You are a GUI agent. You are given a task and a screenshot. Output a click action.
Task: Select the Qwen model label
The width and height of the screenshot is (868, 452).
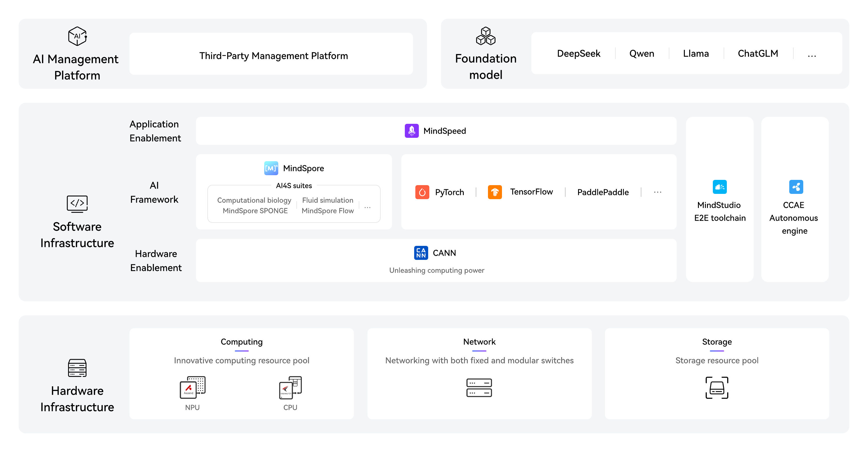click(642, 54)
